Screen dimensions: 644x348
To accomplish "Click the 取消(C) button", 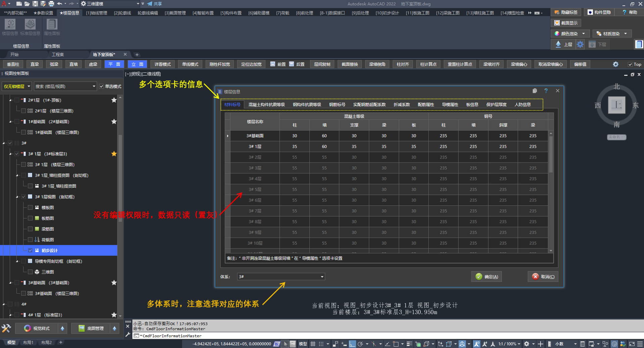I will (543, 277).
